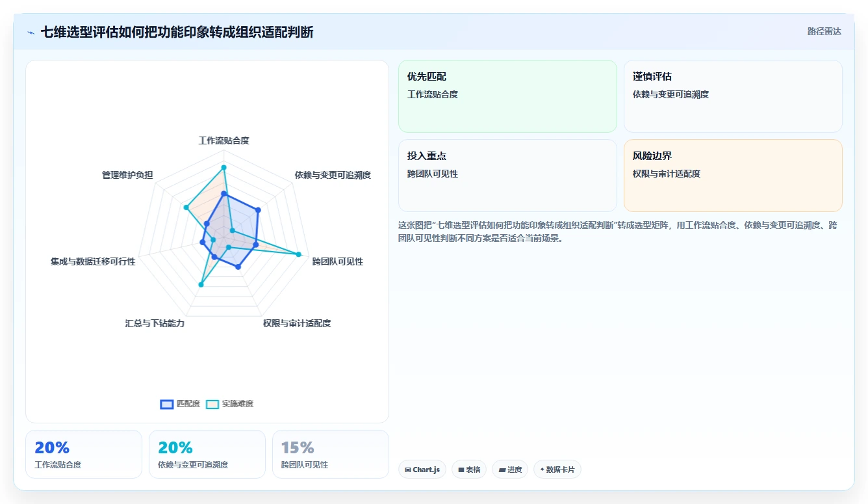Viewport: 868px width, 504px height.
Task: Click the lightning icon beside the title
Action: click(31, 33)
